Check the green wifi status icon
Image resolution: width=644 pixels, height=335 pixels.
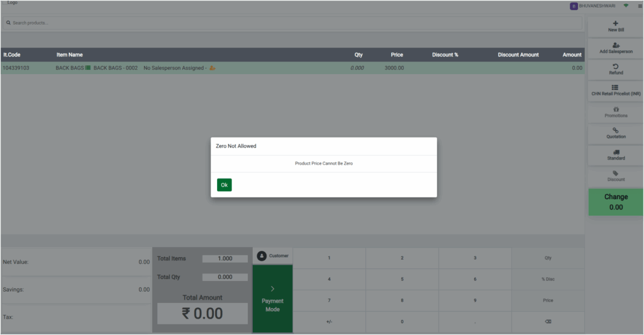[626, 6]
